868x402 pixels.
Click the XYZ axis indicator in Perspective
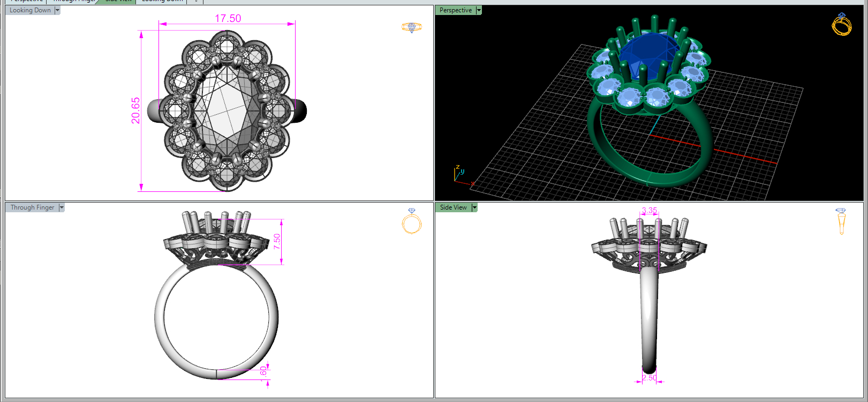click(463, 176)
